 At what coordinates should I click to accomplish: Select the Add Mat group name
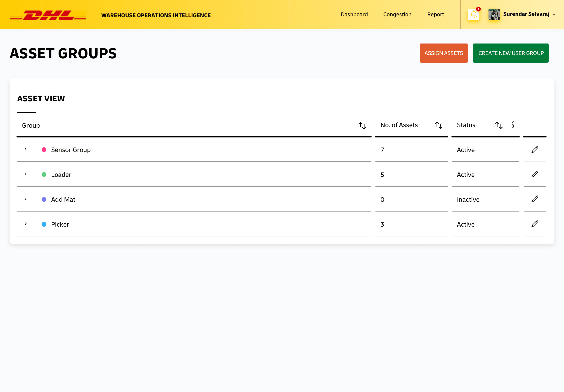pos(63,200)
